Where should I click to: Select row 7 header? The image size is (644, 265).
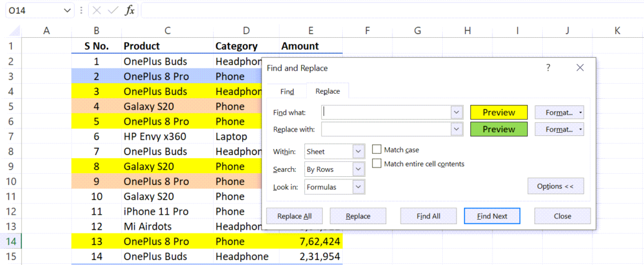[11, 137]
